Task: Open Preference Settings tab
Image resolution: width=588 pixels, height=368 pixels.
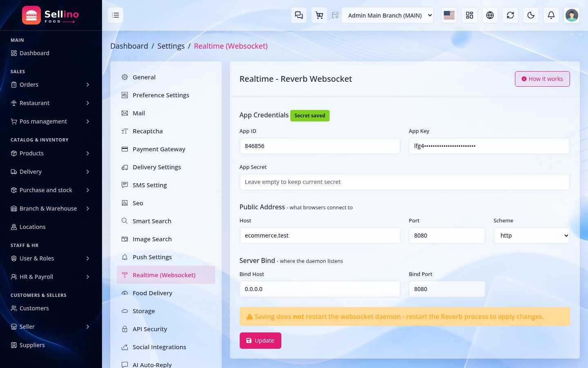Action: point(166,95)
